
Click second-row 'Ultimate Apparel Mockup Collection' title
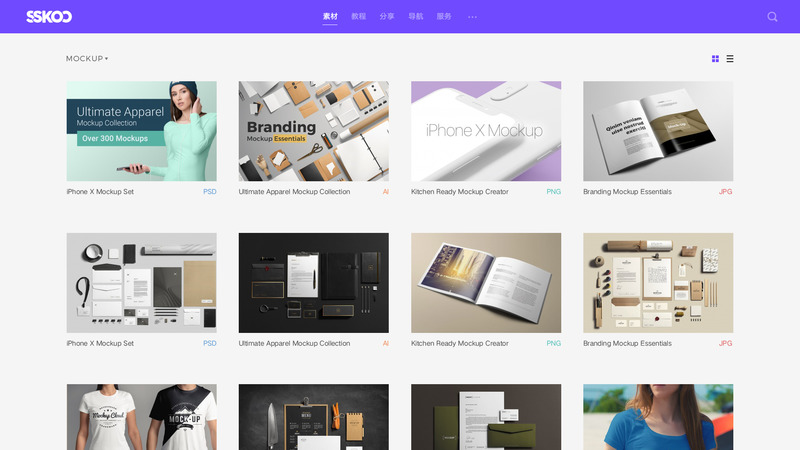(294, 343)
